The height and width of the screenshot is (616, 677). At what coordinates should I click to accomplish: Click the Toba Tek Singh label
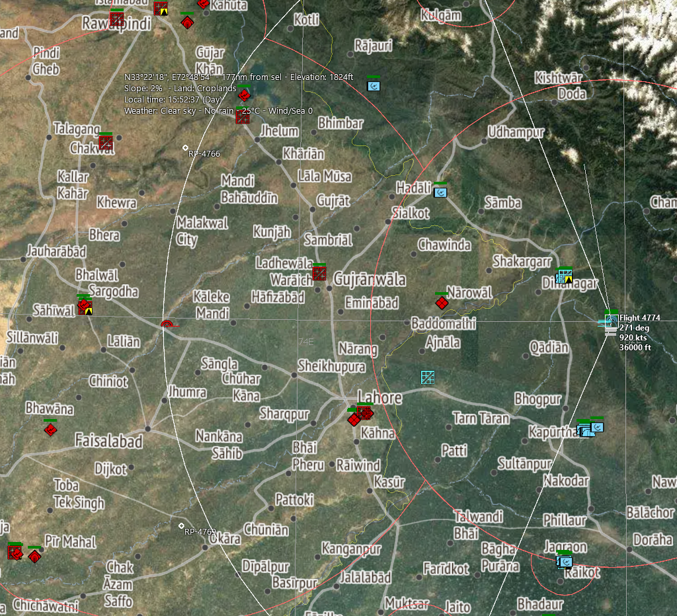pos(79,494)
